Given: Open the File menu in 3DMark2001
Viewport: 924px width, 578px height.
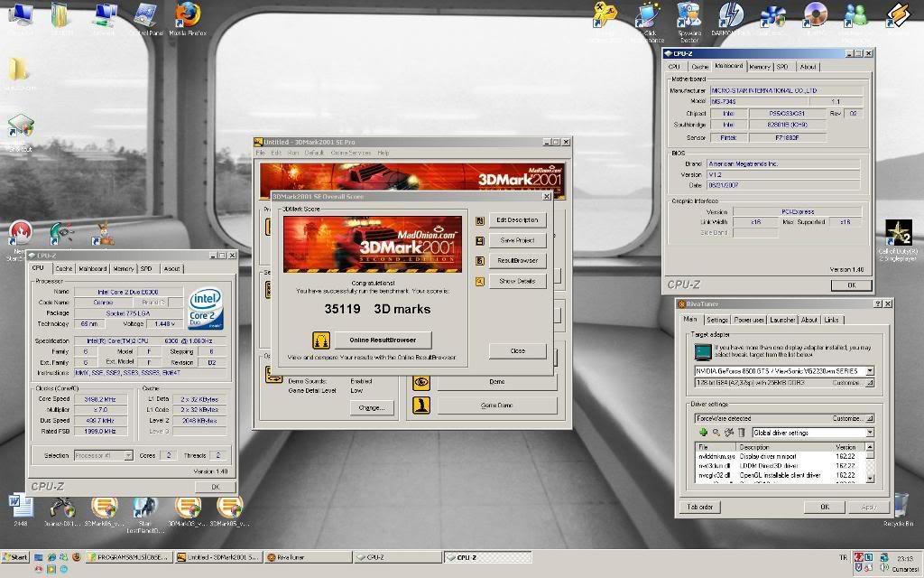Looking at the screenshot, I should click(261, 153).
